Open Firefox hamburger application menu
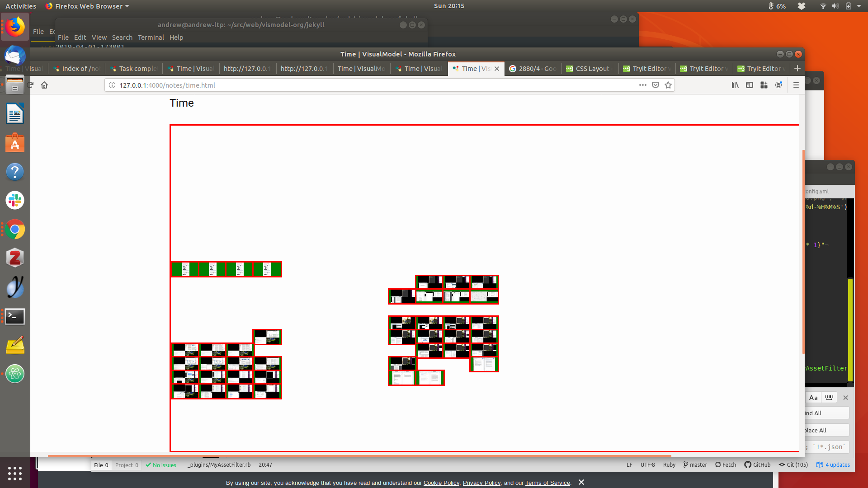The image size is (868, 488). coord(796,85)
